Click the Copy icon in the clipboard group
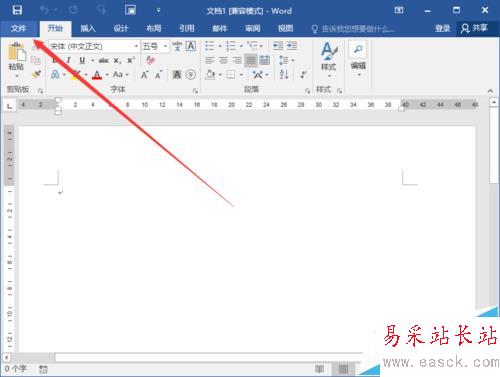Viewport: 500px width, 377px height. pyautogui.click(x=36, y=60)
